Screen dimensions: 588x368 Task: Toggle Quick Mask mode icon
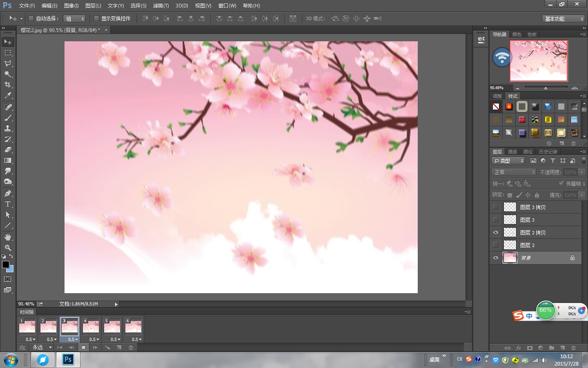(x=8, y=279)
